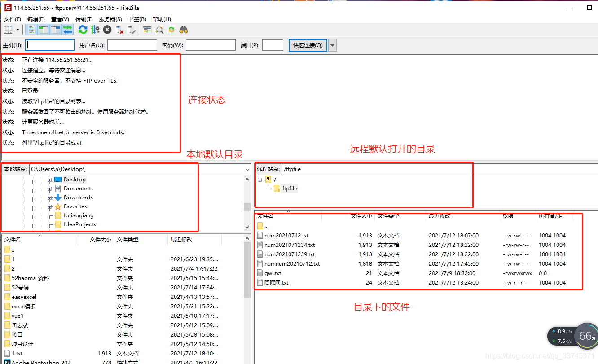Click the 66% memory usage floating widget

point(586,336)
